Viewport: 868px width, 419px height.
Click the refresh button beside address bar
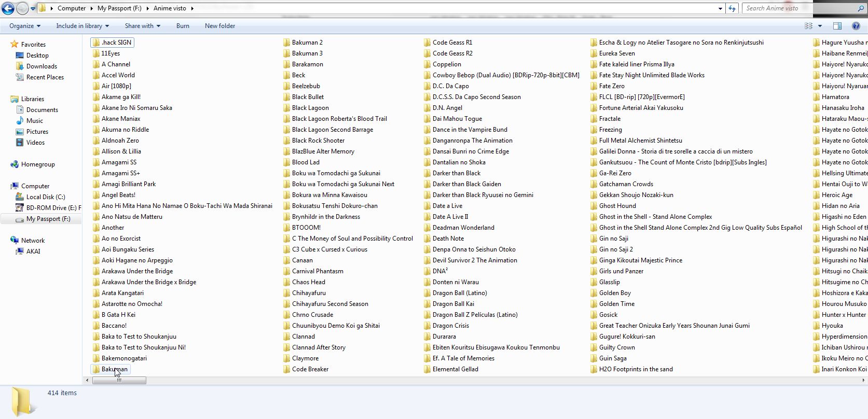[x=732, y=8]
